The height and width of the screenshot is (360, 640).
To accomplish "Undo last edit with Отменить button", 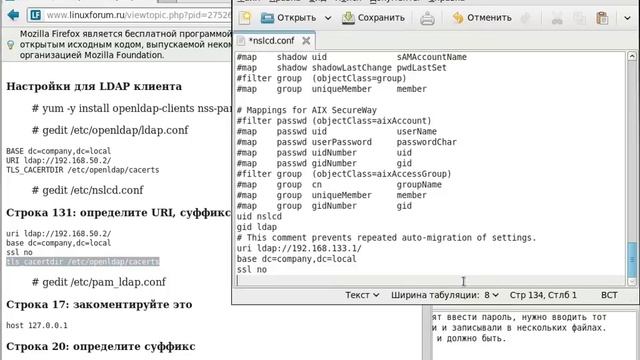I will point(482,18).
